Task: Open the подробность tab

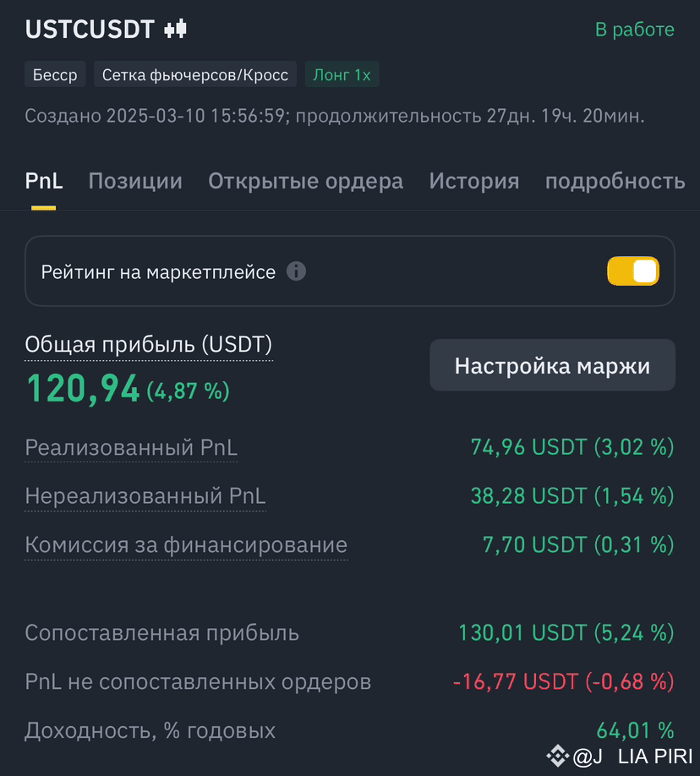Action: pyautogui.click(x=615, y=181)
